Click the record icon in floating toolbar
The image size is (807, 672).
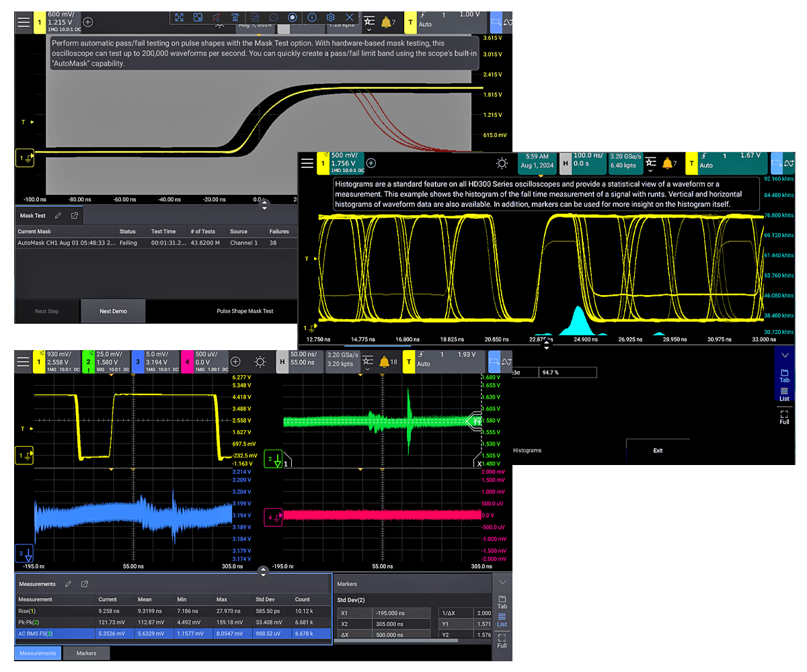293,17
